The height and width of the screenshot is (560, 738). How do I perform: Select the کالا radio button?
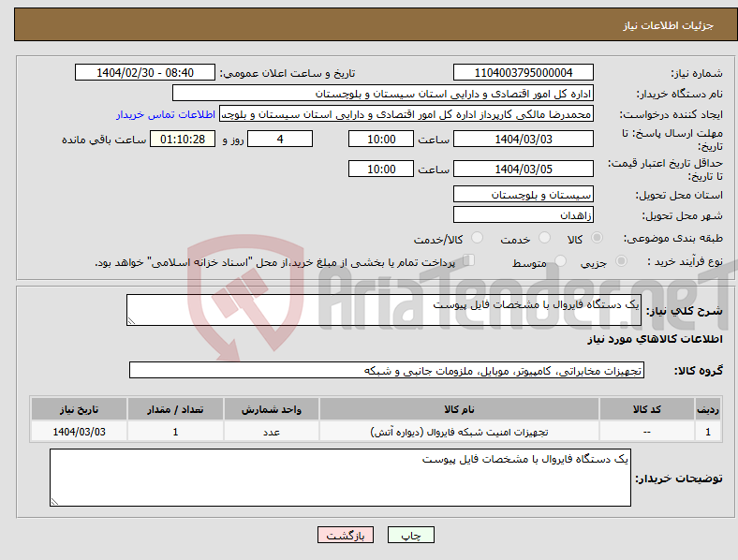pyautogui.click(x=597, y=238)
